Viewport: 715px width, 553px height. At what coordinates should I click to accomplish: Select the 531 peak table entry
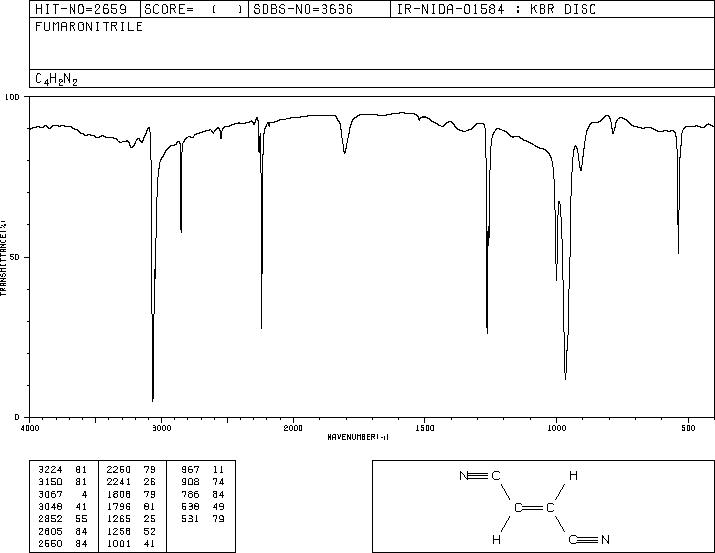tap(190, 519)
